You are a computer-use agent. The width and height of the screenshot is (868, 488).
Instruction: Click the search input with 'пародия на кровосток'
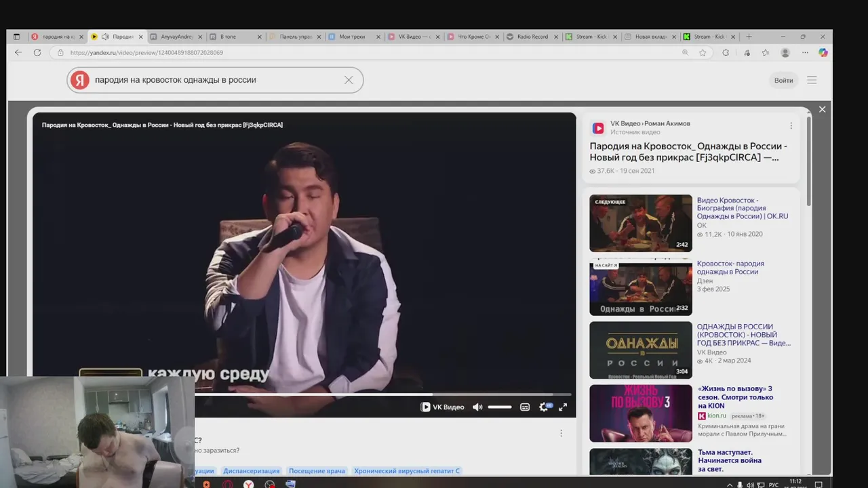point(216,80)
